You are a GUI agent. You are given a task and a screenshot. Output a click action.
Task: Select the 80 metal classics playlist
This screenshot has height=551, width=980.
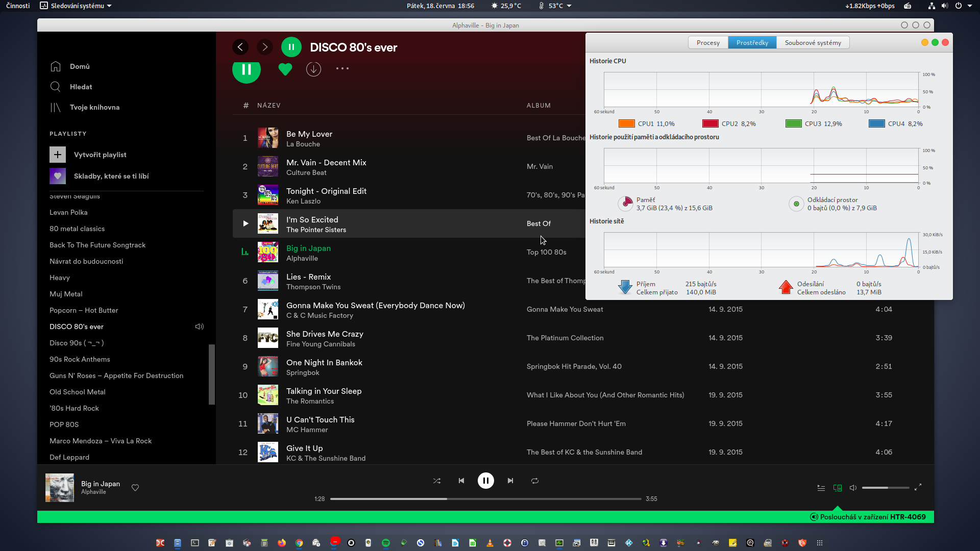click(x=77, y=229)
